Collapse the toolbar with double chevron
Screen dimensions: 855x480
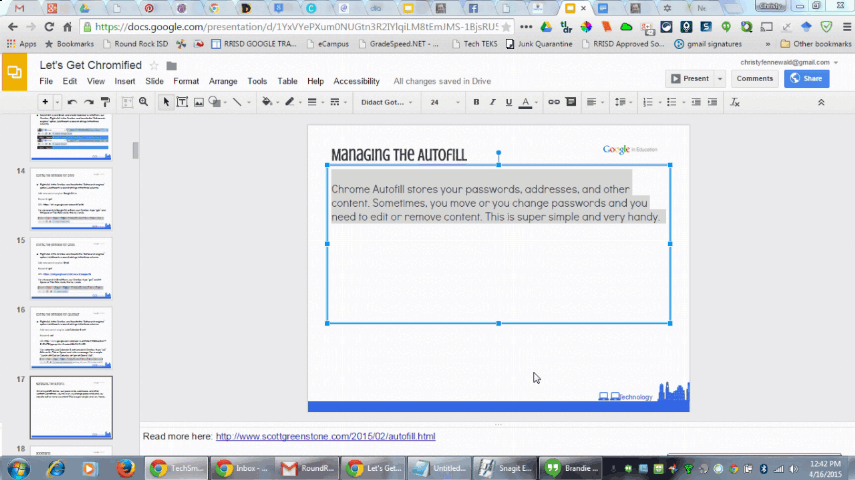point(821,102)
